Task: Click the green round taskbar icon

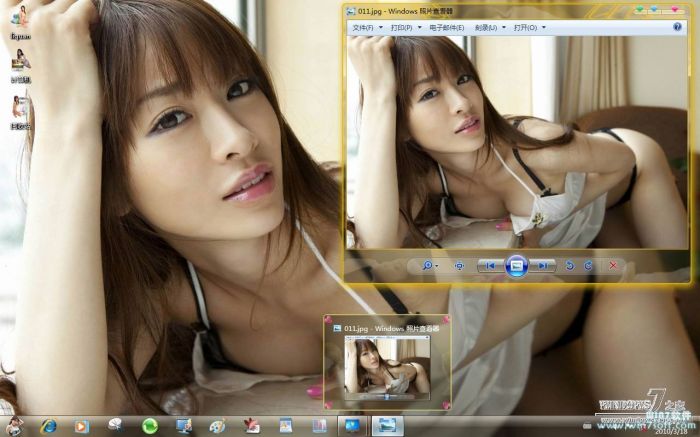Action: point(150,426)
